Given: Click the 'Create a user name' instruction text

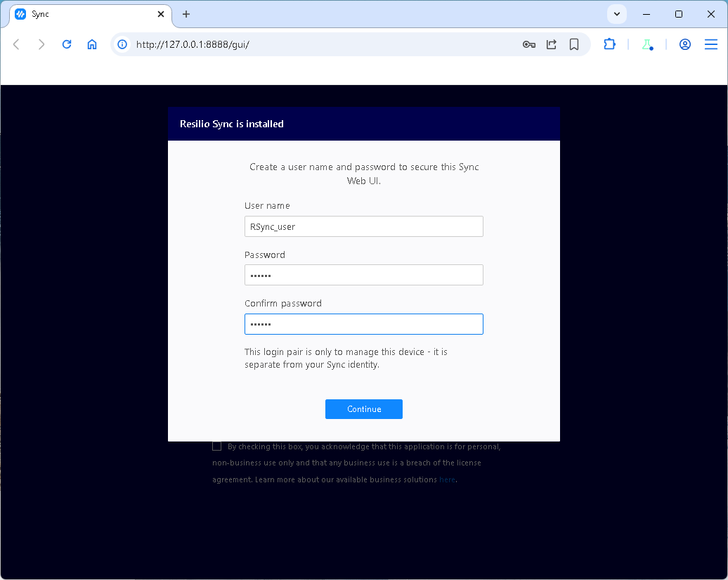Looking at the screenshot, I should coord(364,174).
